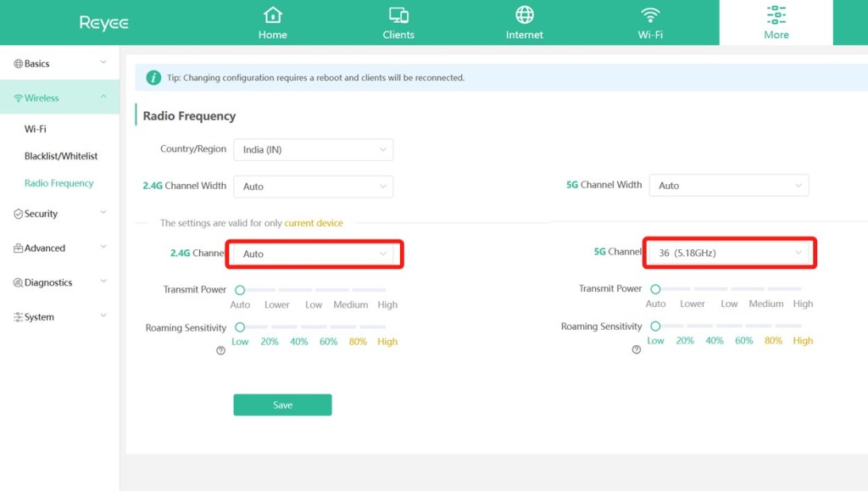Click the 2.4G Roaming Sensitivity slider handle
The height and width of the screenshot is (491, 868).
(x=240, y=327)
